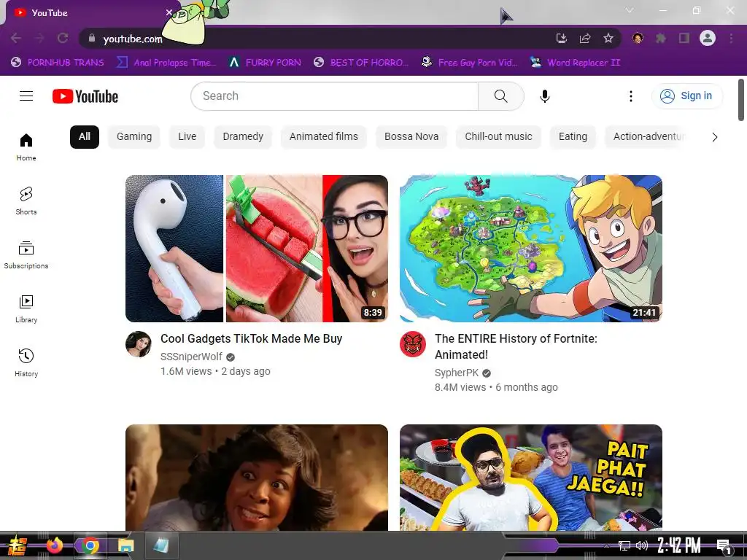This screenshot has height=560, width=747.
Task: Launch Firefox from the taskbar
Action: click(x=55, y=545)
